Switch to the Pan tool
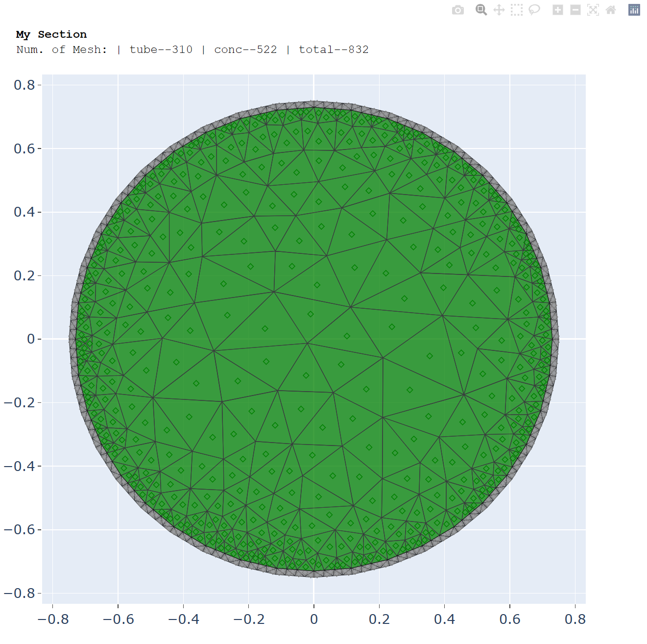This screenshot has width=647, height=644. [499, 10]
